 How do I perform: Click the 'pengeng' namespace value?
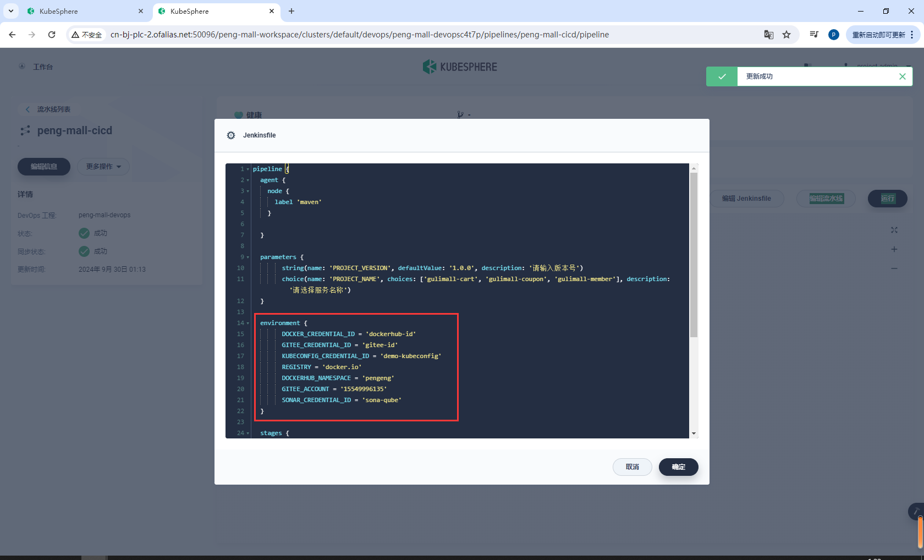click(378, 378)
